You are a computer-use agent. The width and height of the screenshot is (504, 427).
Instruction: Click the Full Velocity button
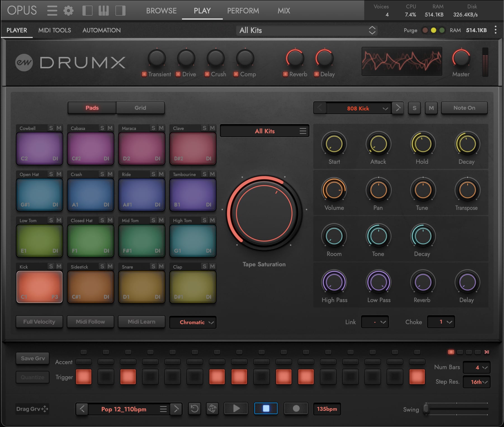(39, 322)
